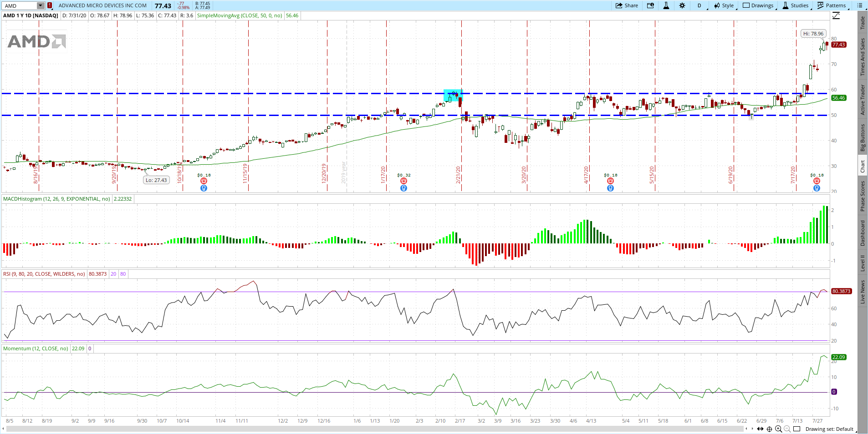Open the D timeframe dropdown

pos(700,5)
